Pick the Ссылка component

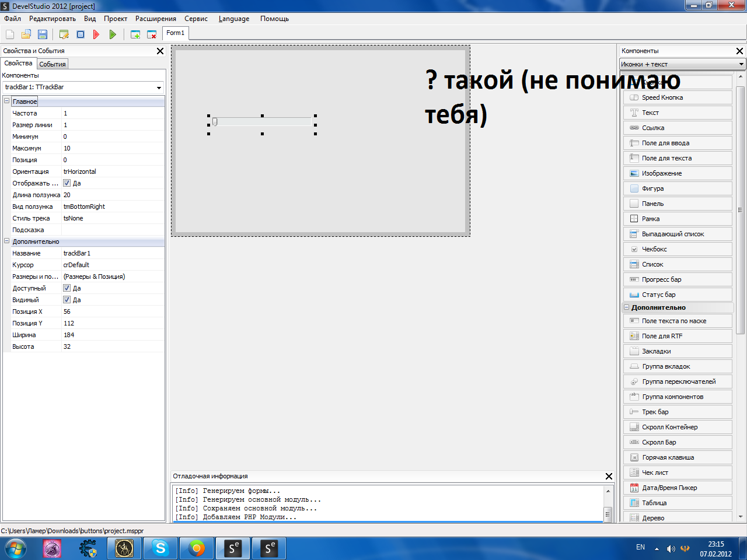(x=678, y=128)
